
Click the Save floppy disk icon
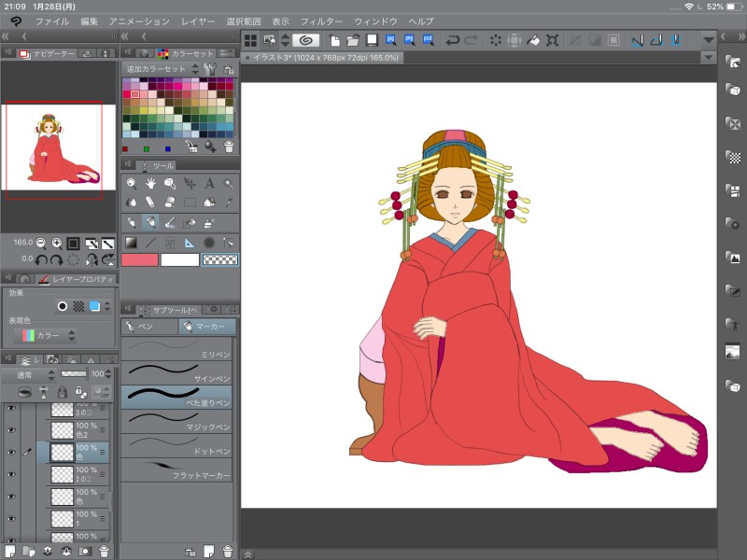pos(373,40)
